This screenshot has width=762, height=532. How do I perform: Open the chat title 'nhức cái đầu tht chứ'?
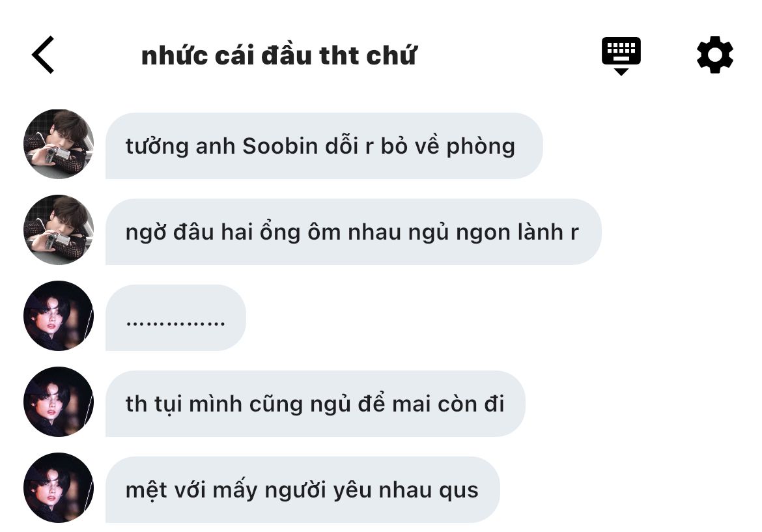click(279, 55)
